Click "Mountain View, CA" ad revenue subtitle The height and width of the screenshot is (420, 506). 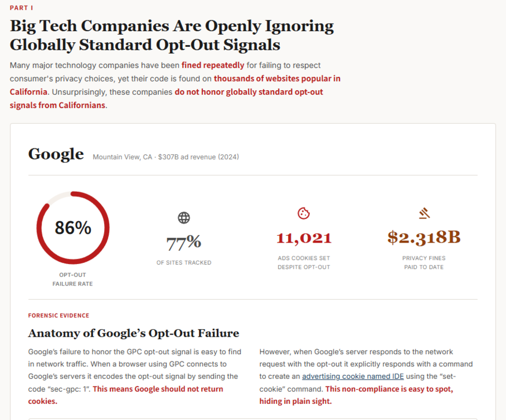tap(165, 157)
